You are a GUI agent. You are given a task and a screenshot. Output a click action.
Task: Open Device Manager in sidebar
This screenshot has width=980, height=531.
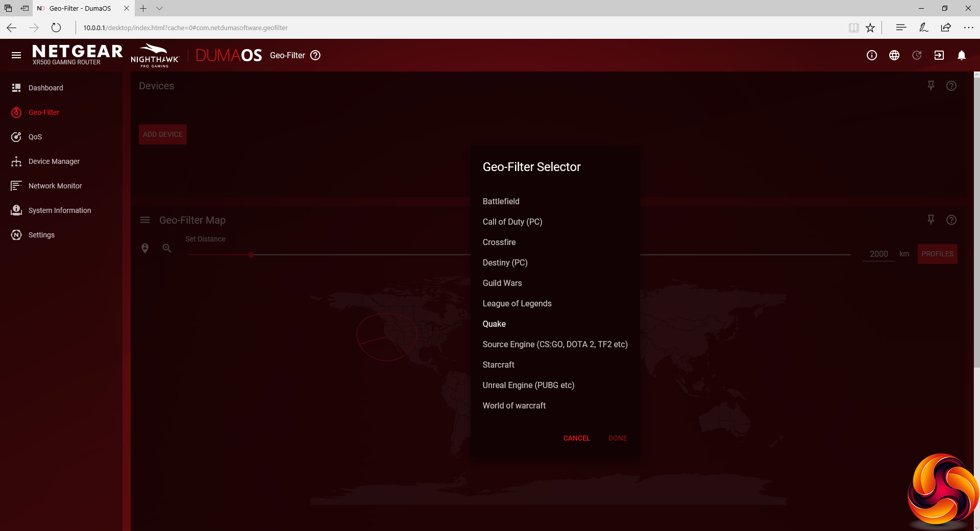coord(61,161)
